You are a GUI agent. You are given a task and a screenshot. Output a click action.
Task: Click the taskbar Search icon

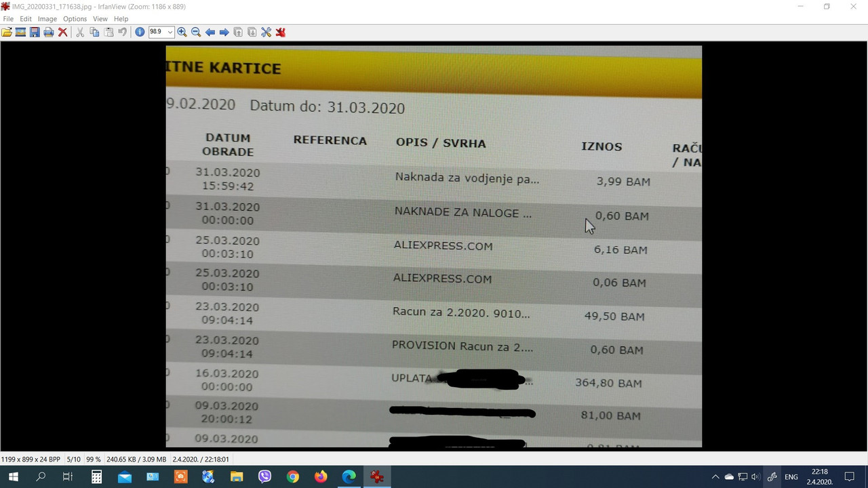[41, 477]
